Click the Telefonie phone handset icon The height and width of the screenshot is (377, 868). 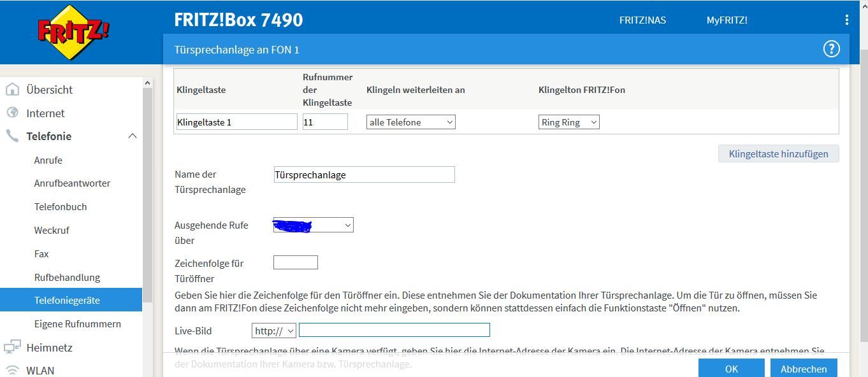12,136
